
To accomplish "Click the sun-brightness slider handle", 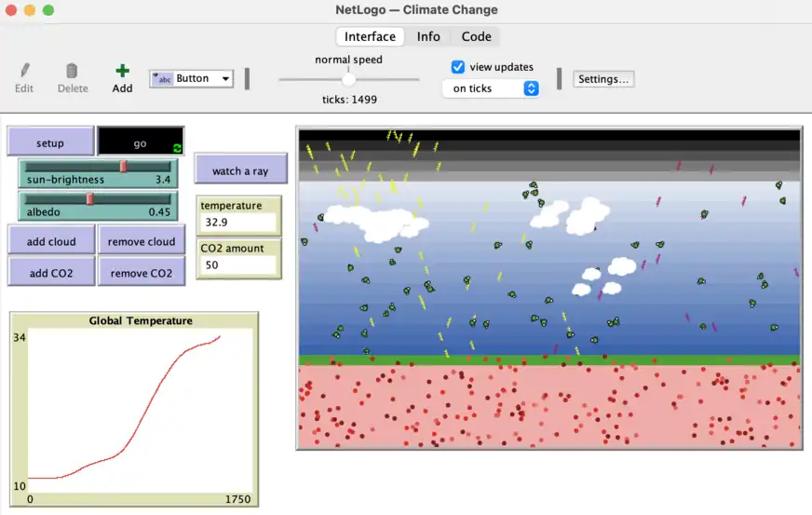I will pyautogui.click(x=123, y=167).
